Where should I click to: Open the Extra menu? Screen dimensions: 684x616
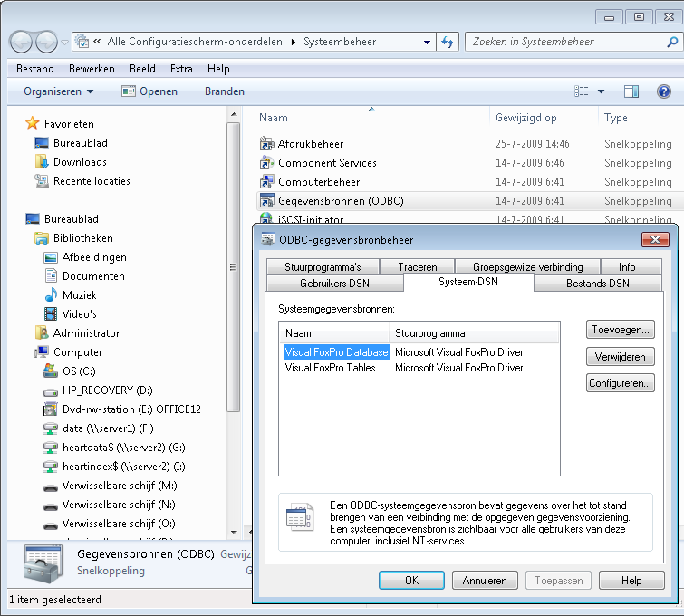click(181, 69)
